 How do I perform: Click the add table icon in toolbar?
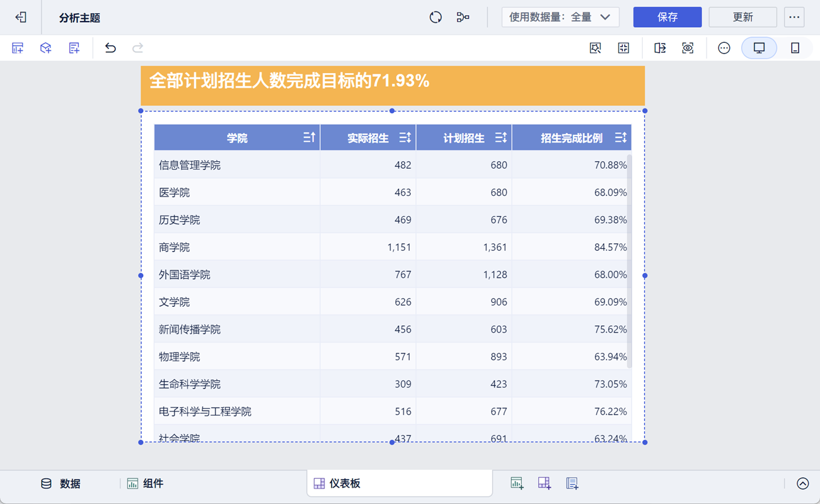pos(18,48)
